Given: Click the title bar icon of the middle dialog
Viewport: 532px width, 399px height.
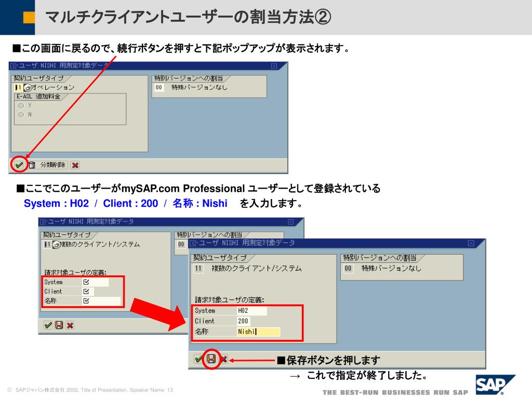Looking at the screenshot, I should pos(43,222).
